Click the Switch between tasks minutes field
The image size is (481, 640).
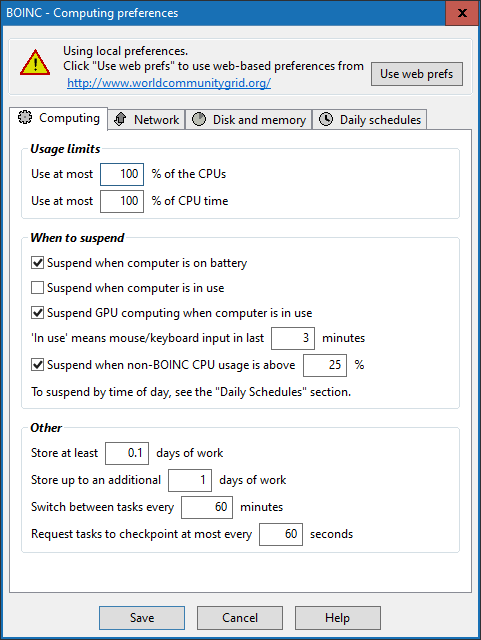click(207, 507)
